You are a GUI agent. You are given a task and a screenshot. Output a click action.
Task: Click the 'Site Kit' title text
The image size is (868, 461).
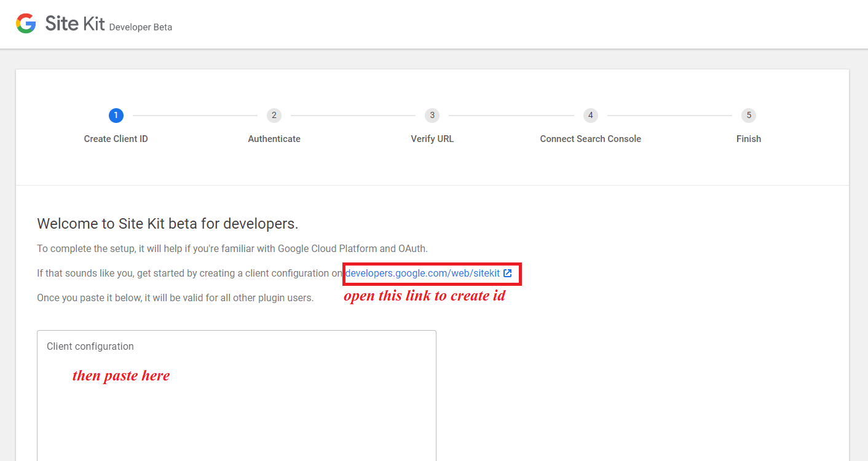(x=75, y=24)
